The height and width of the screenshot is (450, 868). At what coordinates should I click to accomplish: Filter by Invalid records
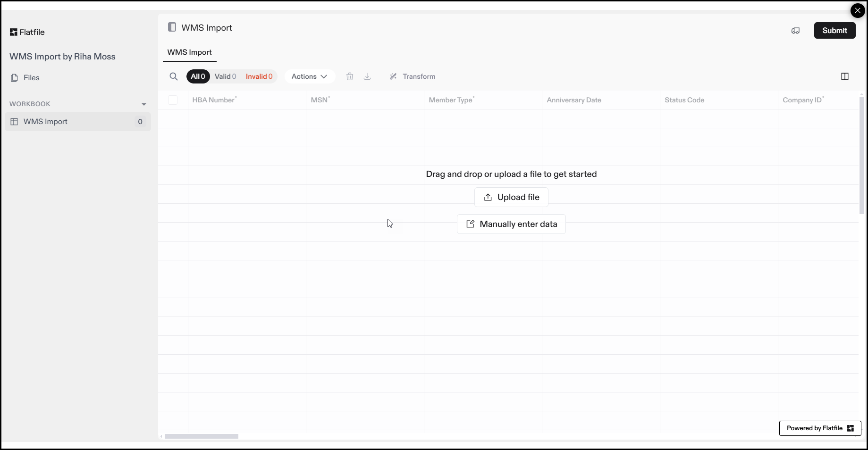point(259,76)
